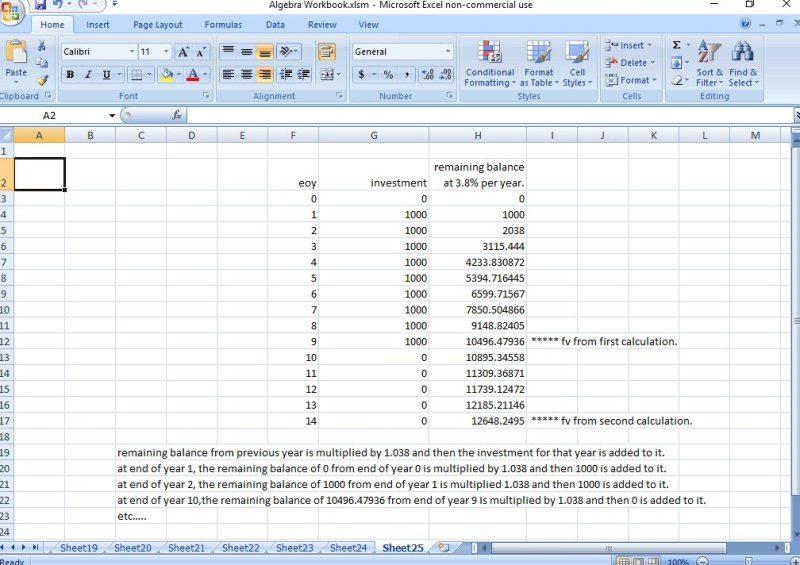
Task: Open Conditional Formatting menu
Action: point(490,63)
